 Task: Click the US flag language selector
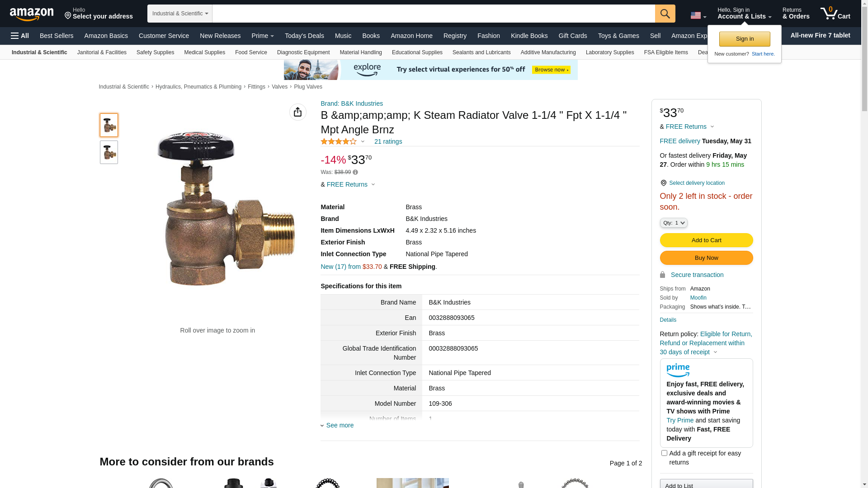point(698,16)
